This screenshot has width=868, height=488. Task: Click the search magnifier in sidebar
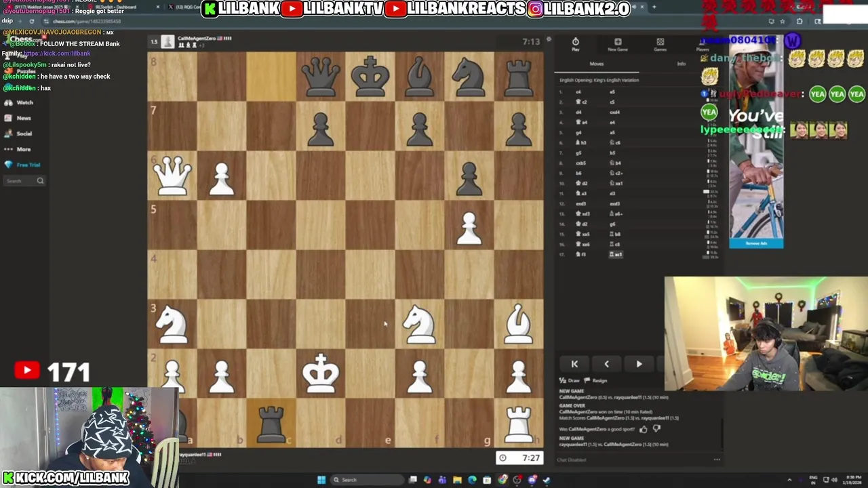[40, 181]
